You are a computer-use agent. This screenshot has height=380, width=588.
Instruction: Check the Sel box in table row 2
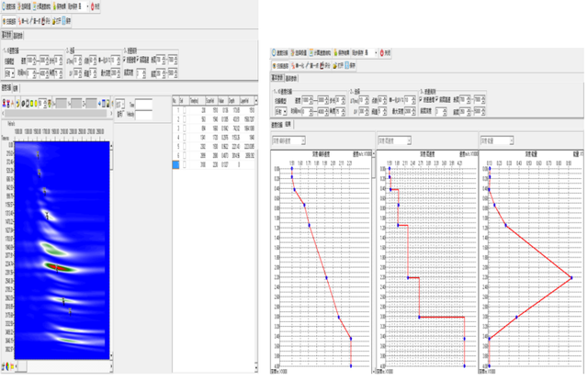coord(184,119)
